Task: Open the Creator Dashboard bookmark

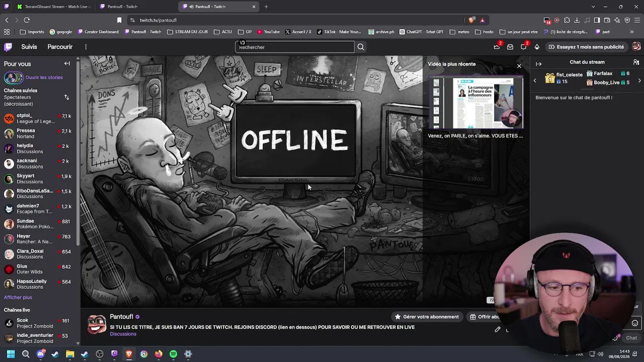Action: pos(98,32)
